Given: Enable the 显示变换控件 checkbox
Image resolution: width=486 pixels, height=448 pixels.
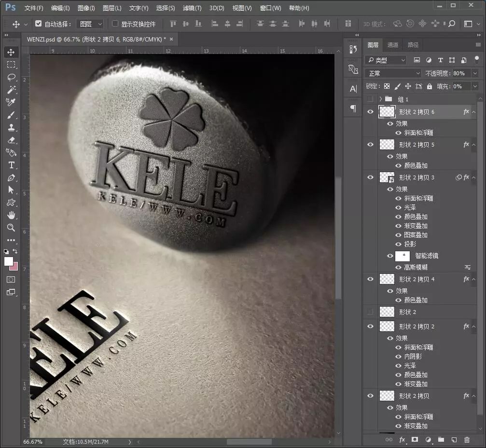Looking at the screenshot, I should (115, 24).
